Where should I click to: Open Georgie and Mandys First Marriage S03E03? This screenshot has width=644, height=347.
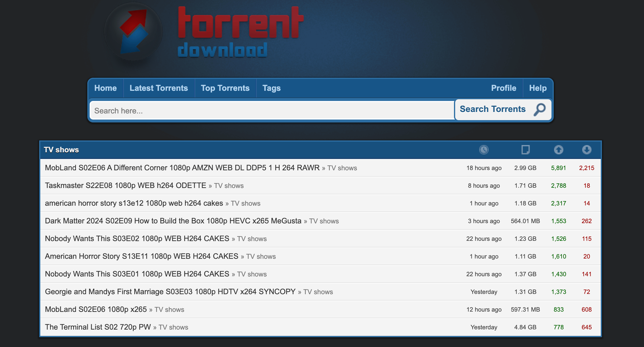(x=170, y=292)
